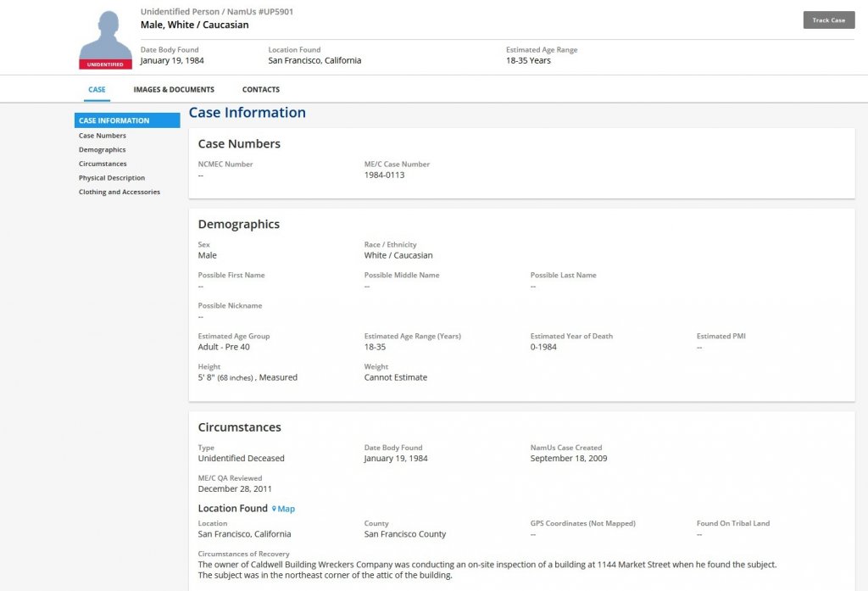868x591 pixels.
Task: Click the Case Numbers card heading
Action: pos(239,144)
